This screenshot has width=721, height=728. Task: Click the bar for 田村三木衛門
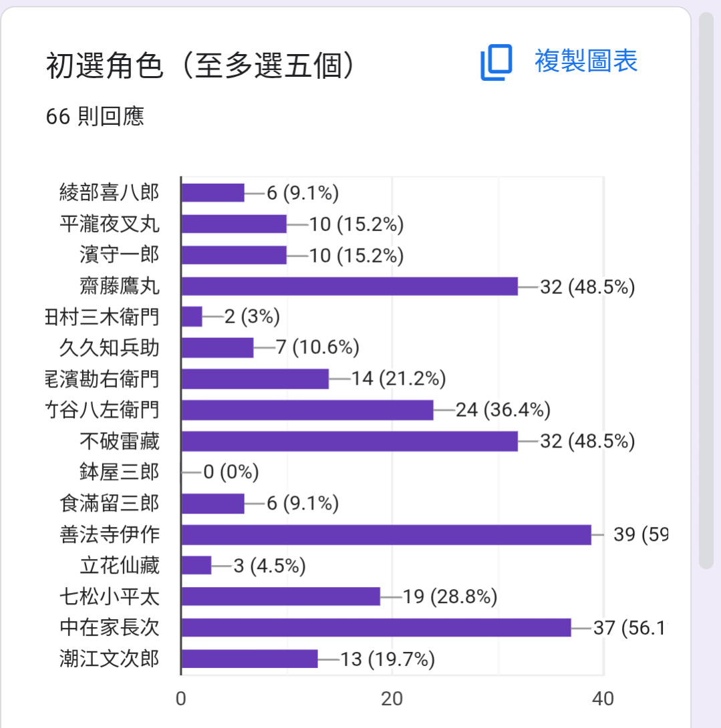[192, 317]
